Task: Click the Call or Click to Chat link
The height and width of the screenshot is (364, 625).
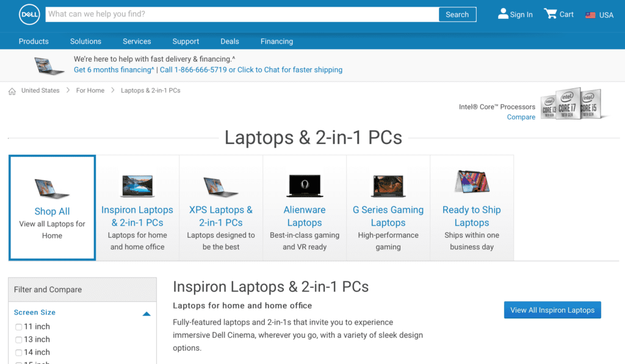Action: [251, 70]
